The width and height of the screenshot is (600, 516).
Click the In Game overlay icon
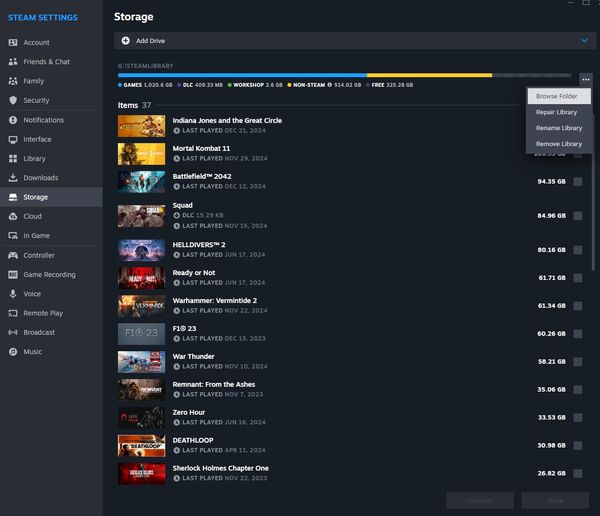pyautogui.click(x=13, y=236)
